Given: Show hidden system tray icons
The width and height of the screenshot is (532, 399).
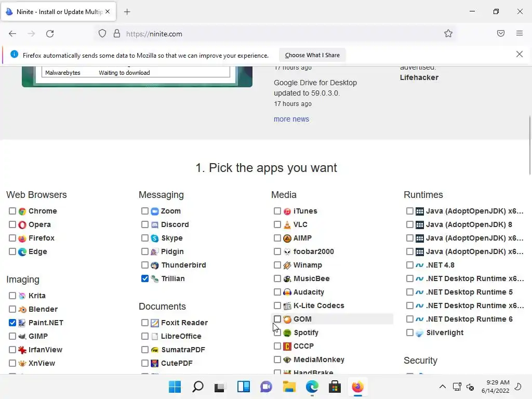Looking at the screenshot, I should (443, 387).
